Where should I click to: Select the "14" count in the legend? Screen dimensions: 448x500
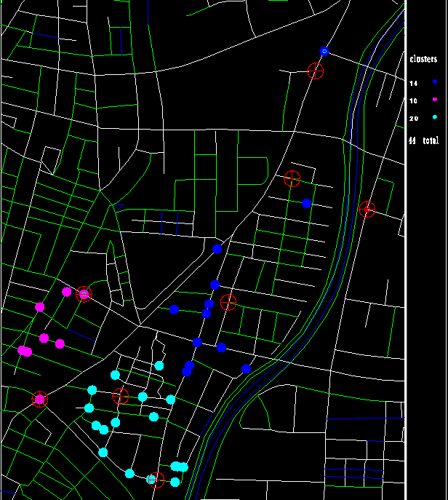(413, 83)
